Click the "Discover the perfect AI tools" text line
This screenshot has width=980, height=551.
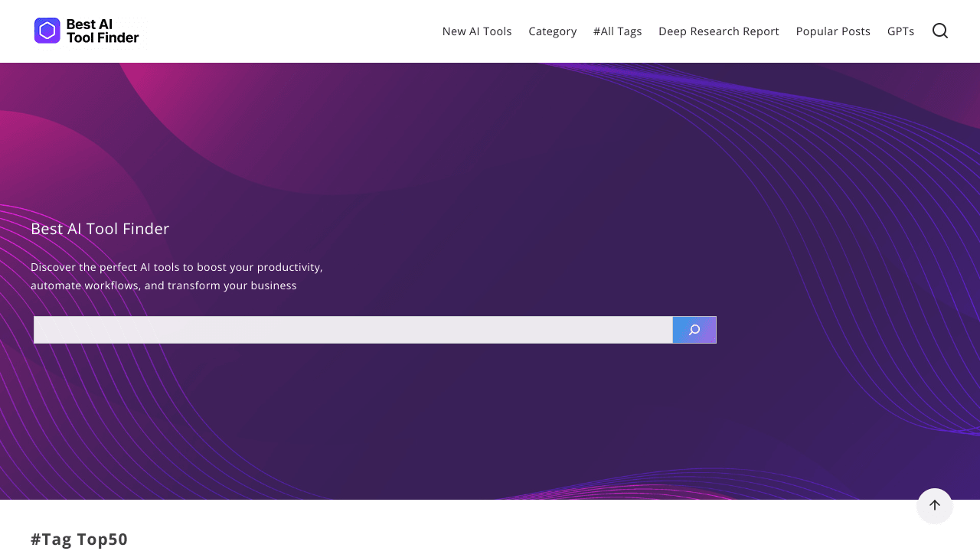click(177, 267)
